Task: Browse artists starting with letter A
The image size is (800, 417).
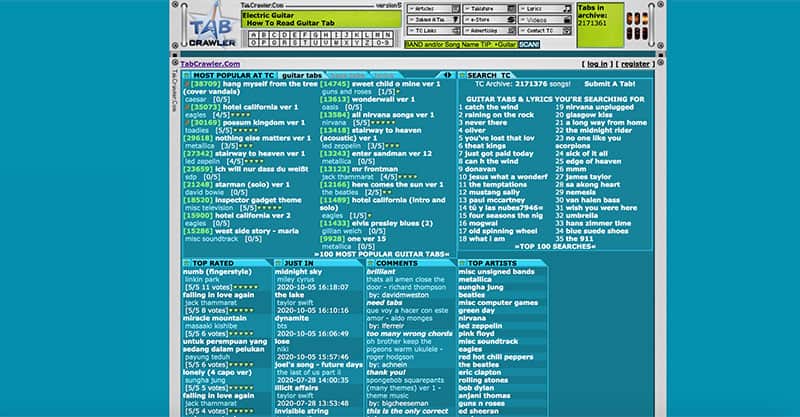Action: tap(254, 35)
